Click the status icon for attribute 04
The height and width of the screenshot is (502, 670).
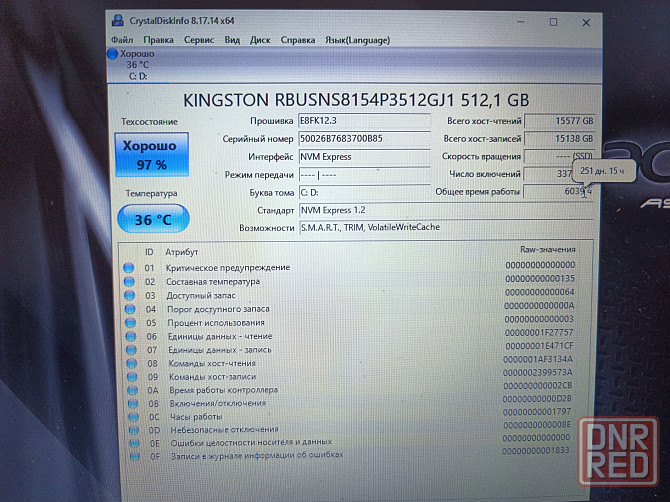pyautogui.click(x=130, y=309)
